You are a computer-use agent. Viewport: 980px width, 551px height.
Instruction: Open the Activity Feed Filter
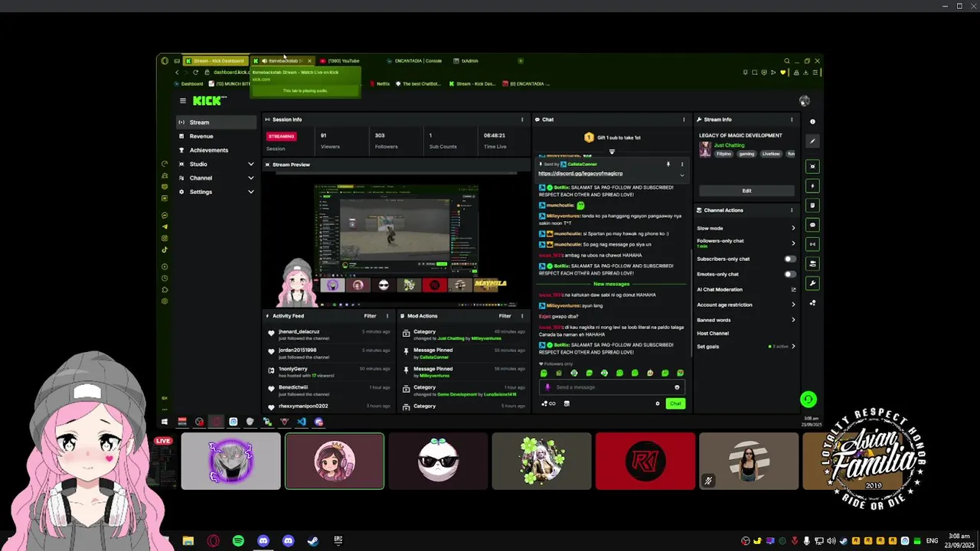coord(370,315)
